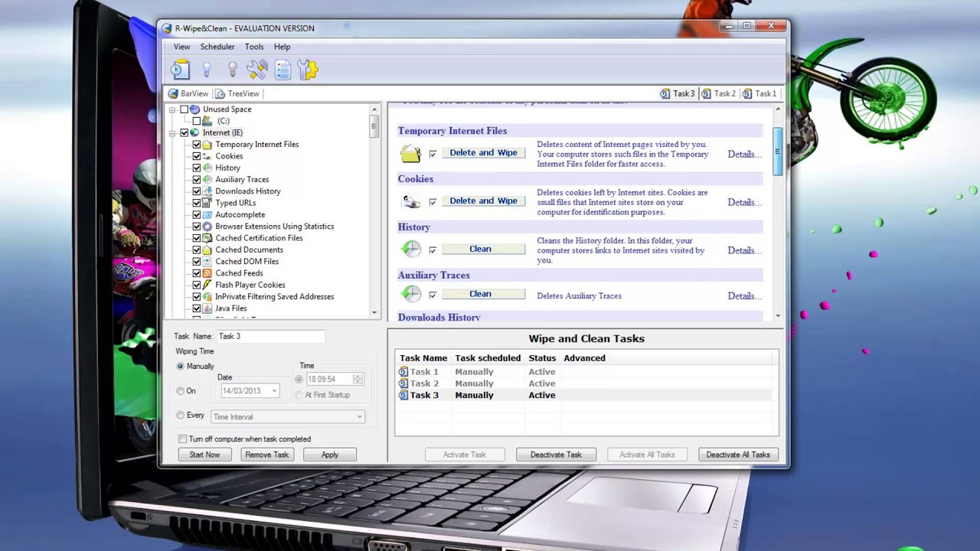Toggle the Internet (IE) group checkbox

(x=184, y=132)
